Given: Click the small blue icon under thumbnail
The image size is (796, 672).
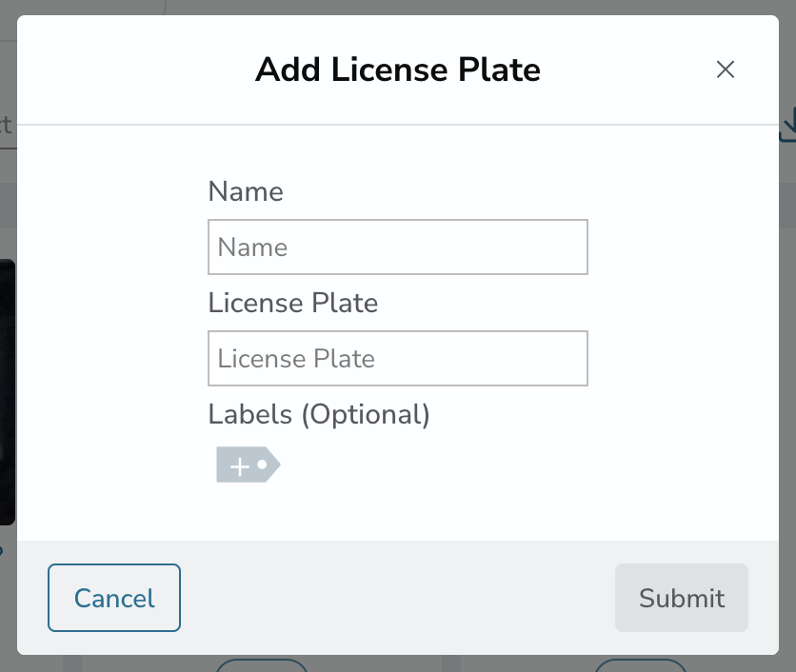Looking at the screenshot, I should (2, 551).
